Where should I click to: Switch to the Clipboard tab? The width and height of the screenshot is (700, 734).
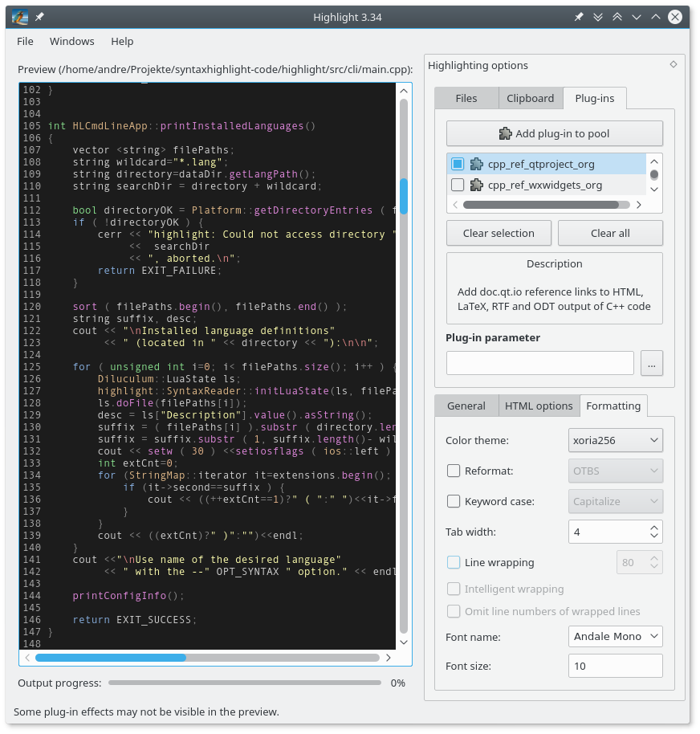click(x=530, y=98)
